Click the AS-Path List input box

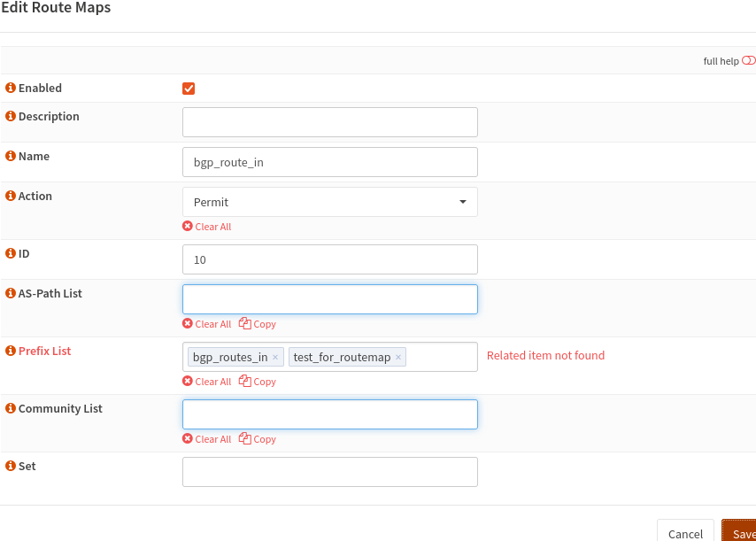[x=330, y=299]
